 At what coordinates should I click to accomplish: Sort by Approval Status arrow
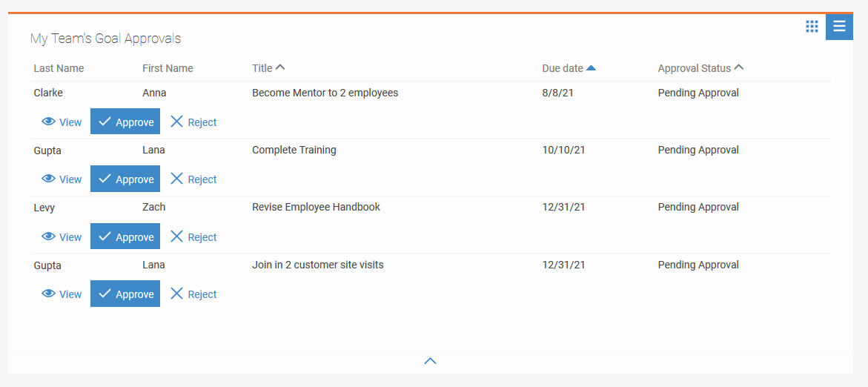[x=738, y=67]
